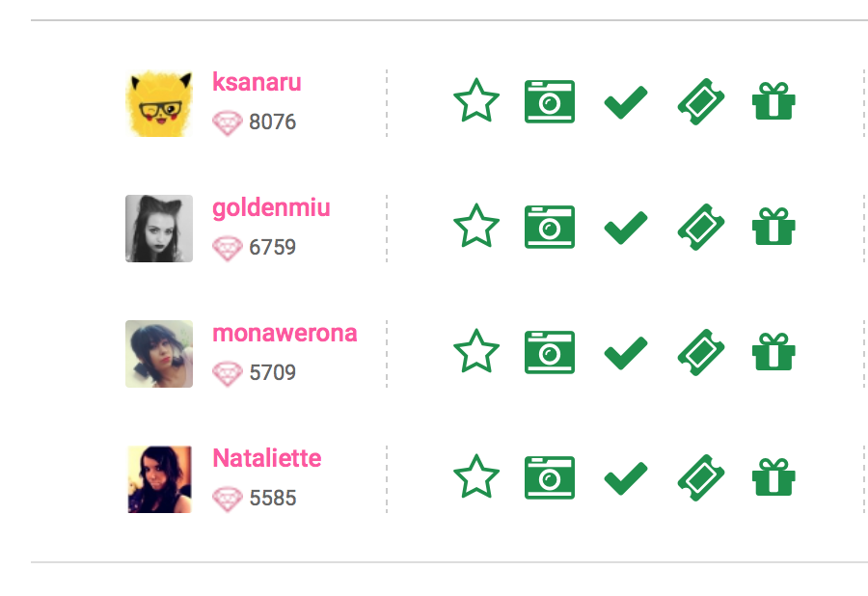
Task: Click the star icon for Nataliette
Action: point(476,477)
